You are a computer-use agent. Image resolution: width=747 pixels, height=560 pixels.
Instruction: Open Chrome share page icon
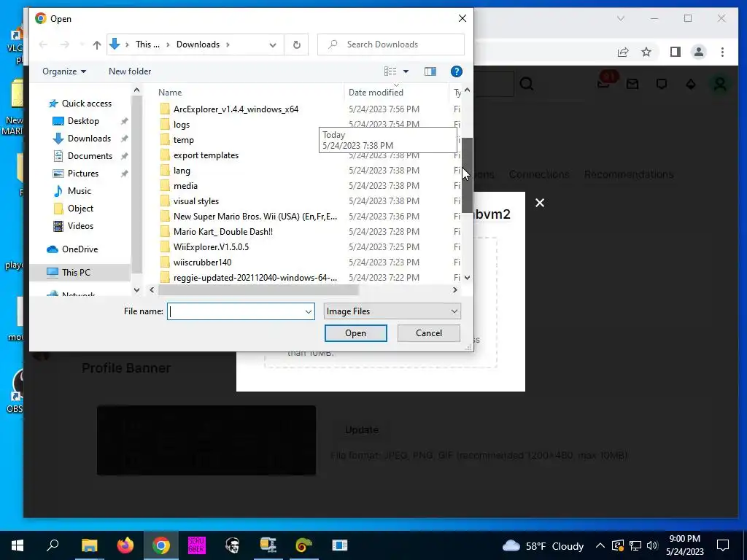pyautogui.click(x=623, y=52)
